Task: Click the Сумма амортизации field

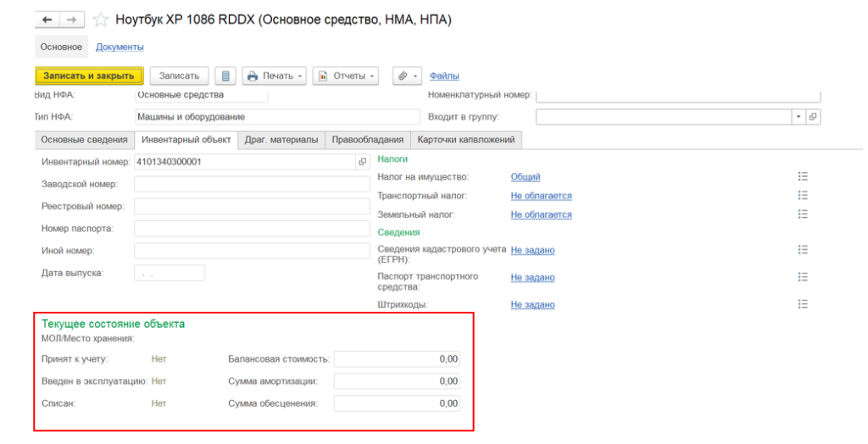Action: (x=397, y=381)
